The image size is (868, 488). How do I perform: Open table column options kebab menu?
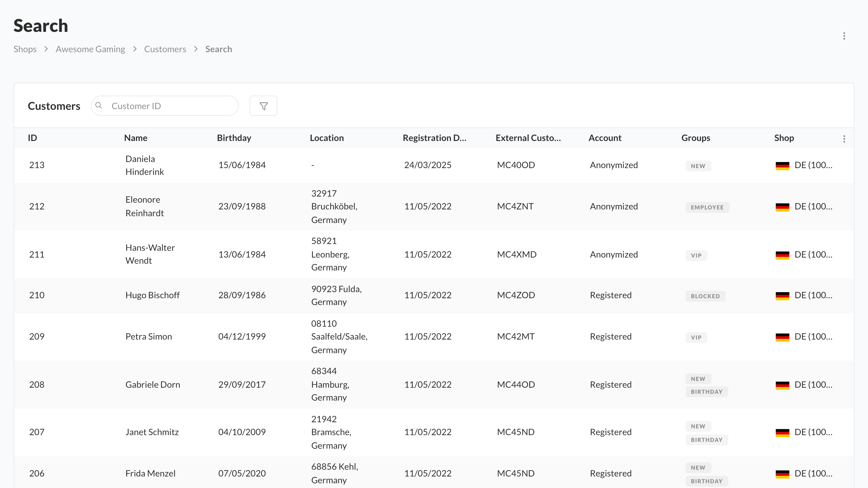pos(844,139)
